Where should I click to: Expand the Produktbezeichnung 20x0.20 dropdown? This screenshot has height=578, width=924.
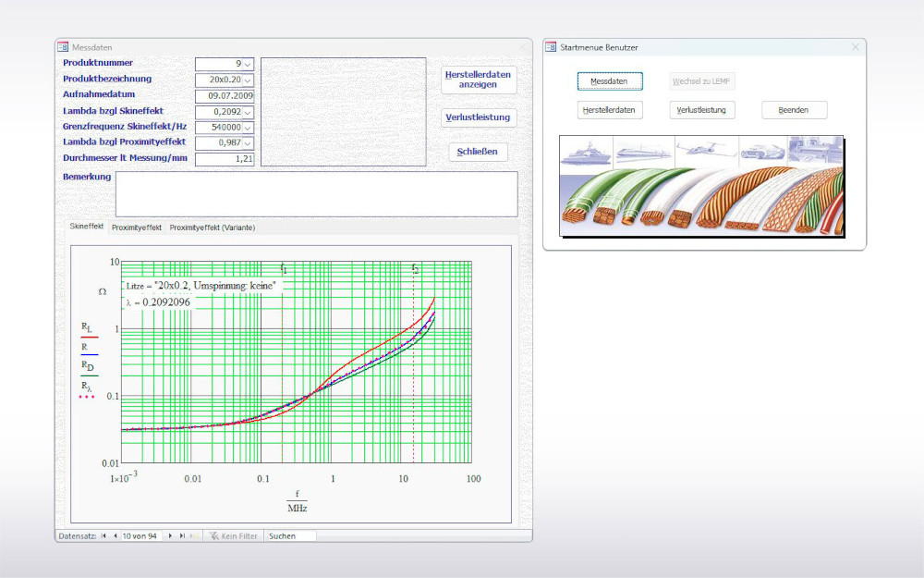248,80
